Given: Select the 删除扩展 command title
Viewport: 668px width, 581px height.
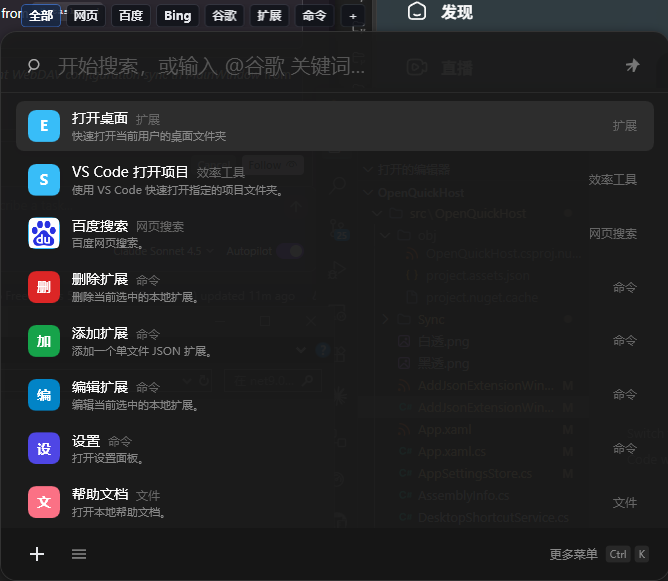Looking at the screenshot, I should pyautogui.click(x=100, y=279).
